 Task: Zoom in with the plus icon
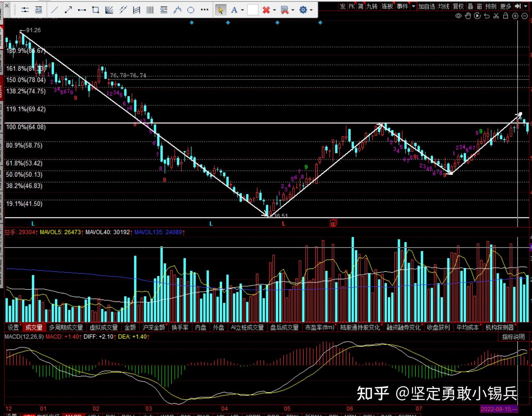pyautogui.click(x=515, y=16)
